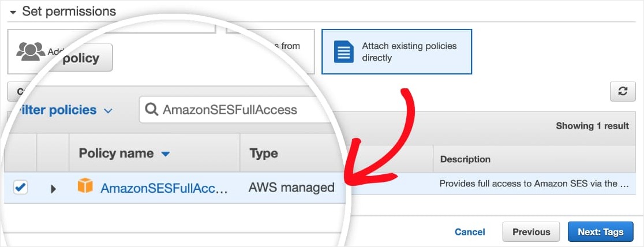Click the Type column header

click(264, 154)
